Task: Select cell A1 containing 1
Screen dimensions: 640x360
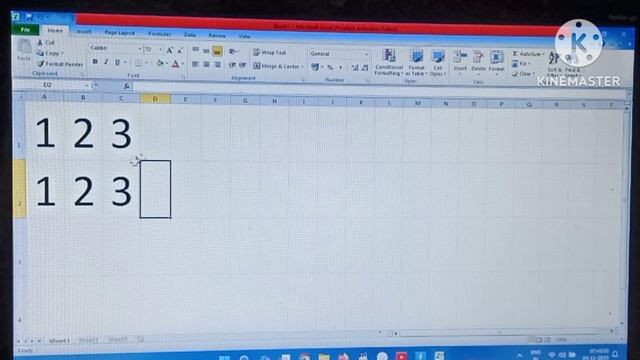Action: click(44, 130)
